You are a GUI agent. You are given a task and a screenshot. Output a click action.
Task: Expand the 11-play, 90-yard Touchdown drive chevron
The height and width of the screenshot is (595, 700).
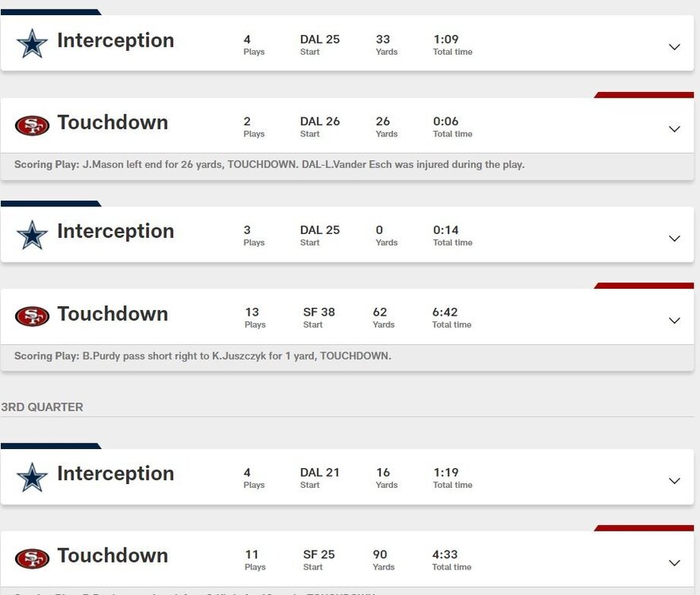(x=675, y=562)
